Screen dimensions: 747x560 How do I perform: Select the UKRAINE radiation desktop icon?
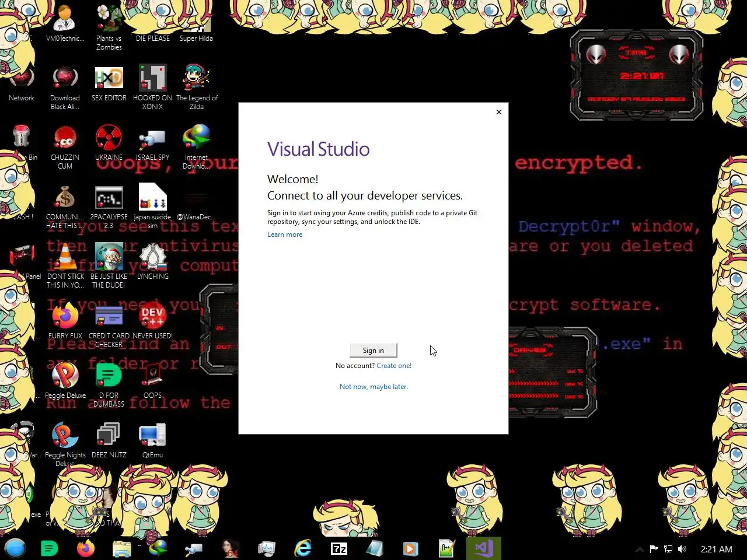coord(109,143)
